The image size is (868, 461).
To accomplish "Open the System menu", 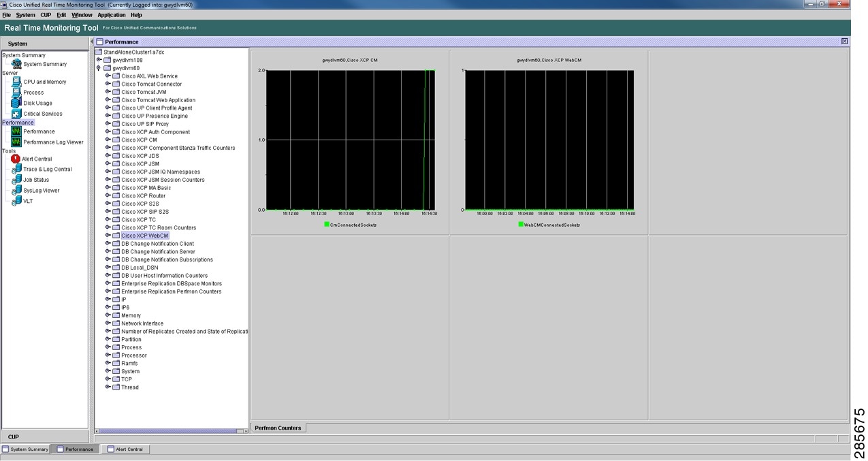I will (x=25, y=15).
